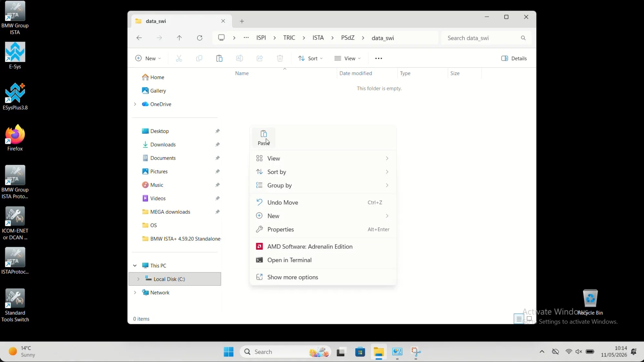The width and height of the screenshot is (644, 362).
Task: Open the taskbar clock and date
Action: (614, 352)
